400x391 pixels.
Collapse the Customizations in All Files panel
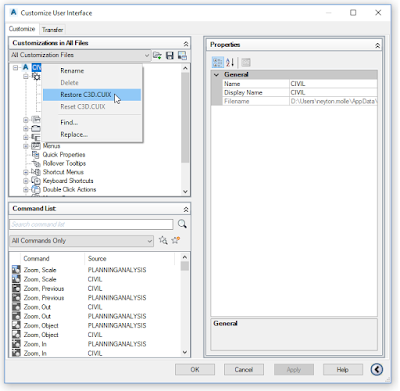(186, 43)
